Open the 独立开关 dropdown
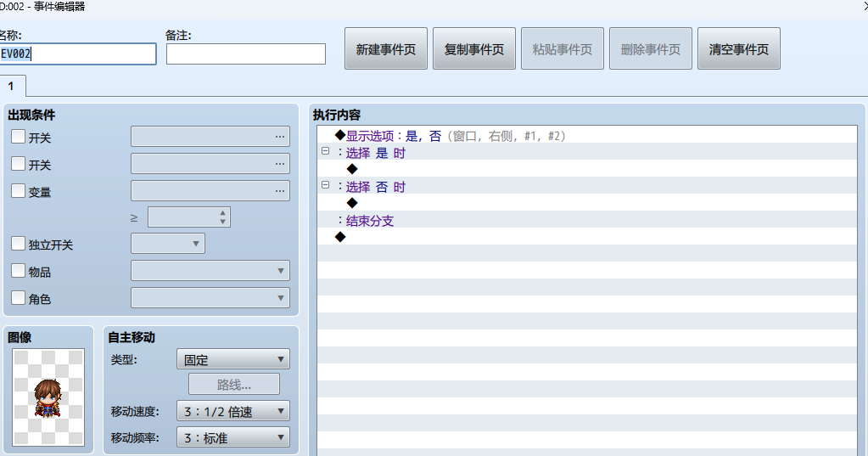Screen dimensions: 868x456 pos(168,244)
